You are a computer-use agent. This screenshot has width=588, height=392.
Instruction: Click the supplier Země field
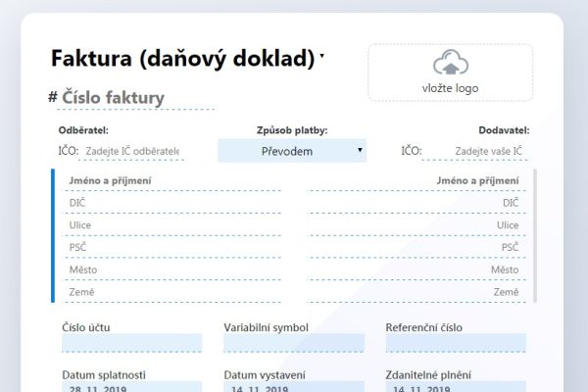click(x=417, y=292)
